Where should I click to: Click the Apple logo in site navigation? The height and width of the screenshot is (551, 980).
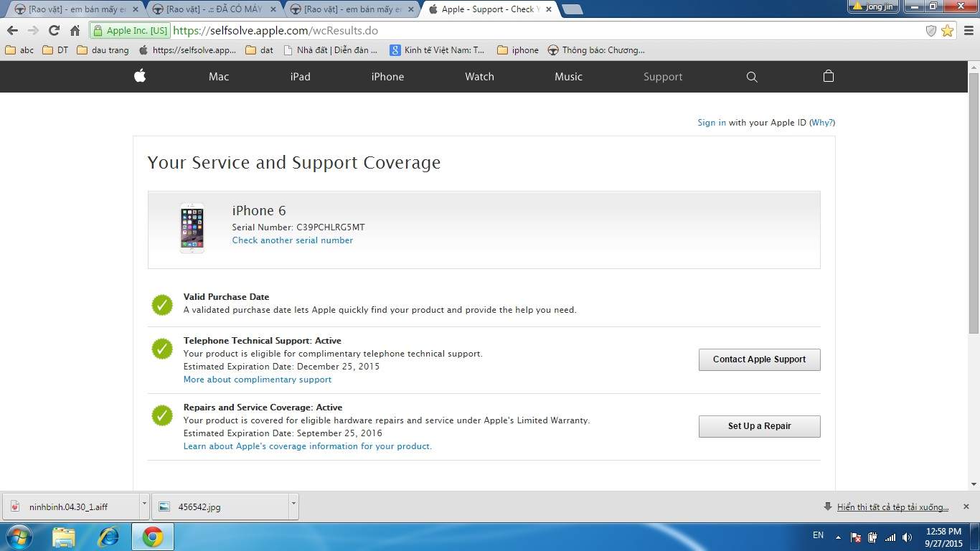[140, 75]
